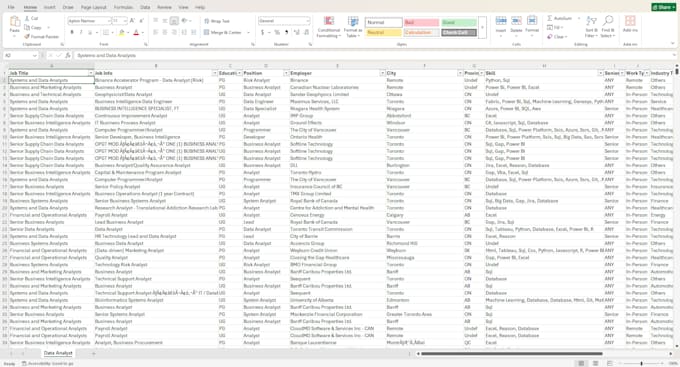The height and width of the screenshot is (367, 680).
Task: Switch to the Page Layout tab
Action: pos(94,7)
